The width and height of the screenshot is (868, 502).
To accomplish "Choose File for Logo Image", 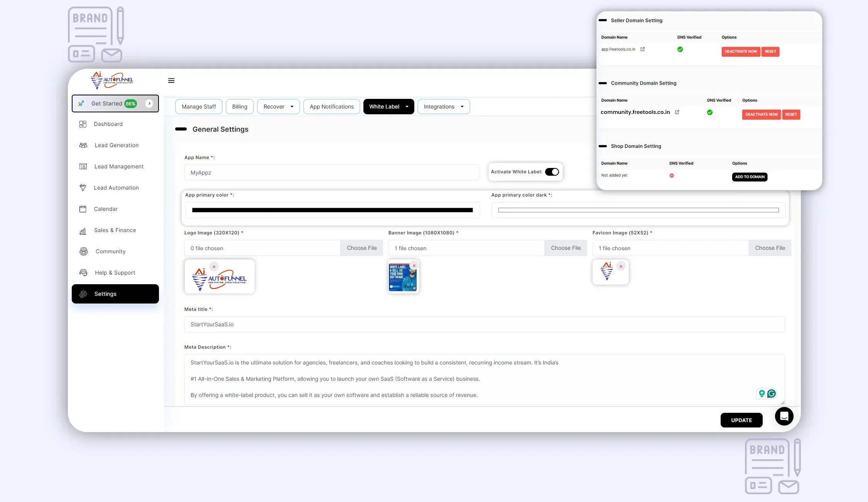I will pyautogui.click(x=361, y=248).
